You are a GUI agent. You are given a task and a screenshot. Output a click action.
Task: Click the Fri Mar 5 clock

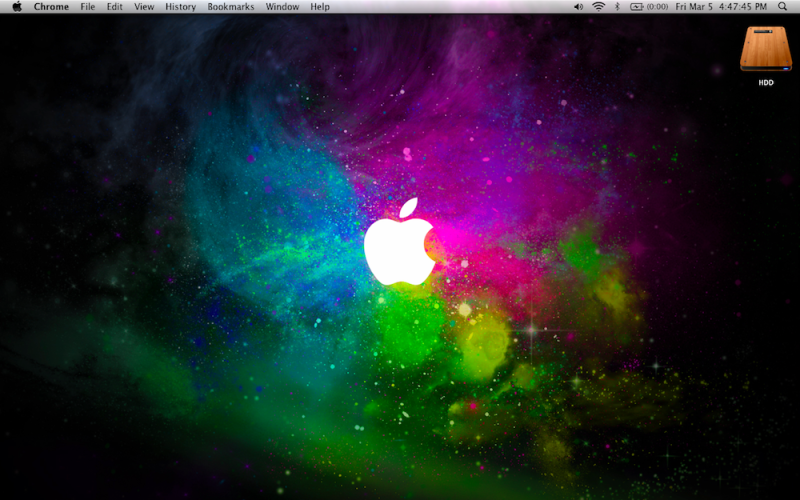point(721,7)
